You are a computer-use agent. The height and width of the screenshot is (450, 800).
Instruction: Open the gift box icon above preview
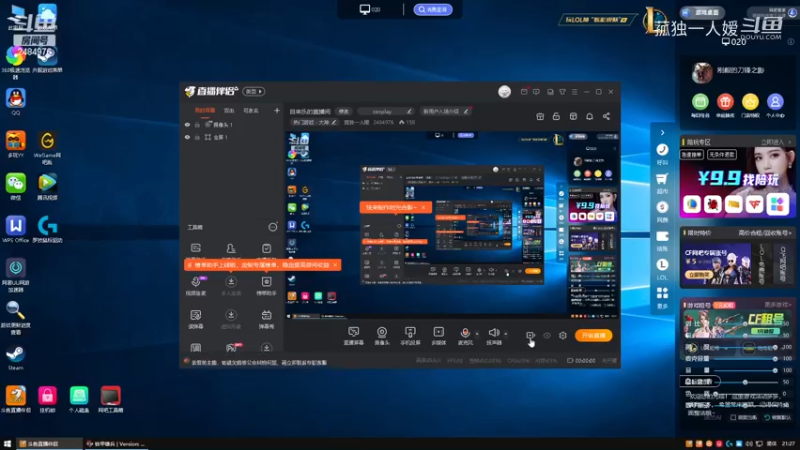pyautogui.click(x=540, y=116)
